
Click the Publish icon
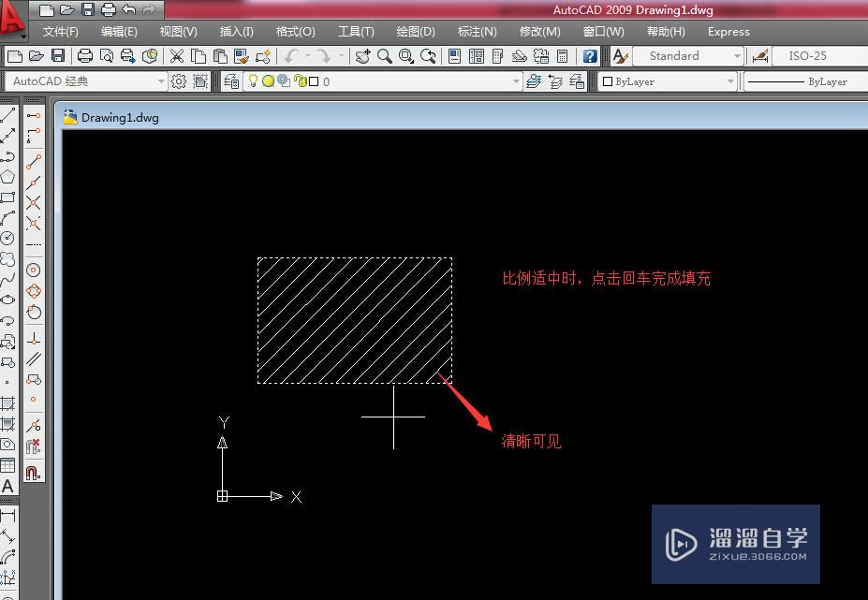(128, 56)
